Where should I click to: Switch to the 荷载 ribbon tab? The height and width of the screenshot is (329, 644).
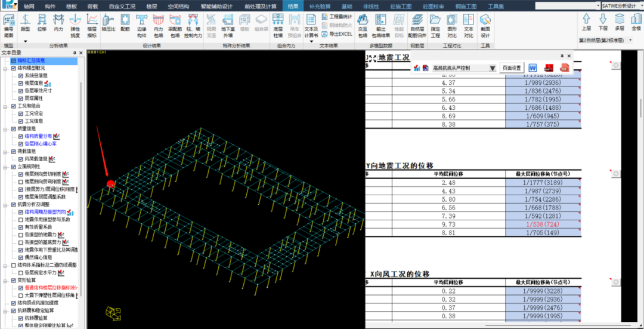pyautogui.click(x=92, y=7)
